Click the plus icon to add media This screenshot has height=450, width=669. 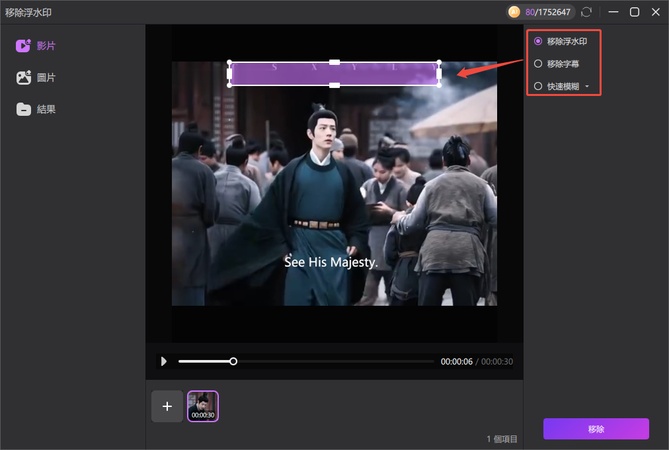tap(167, 406)
